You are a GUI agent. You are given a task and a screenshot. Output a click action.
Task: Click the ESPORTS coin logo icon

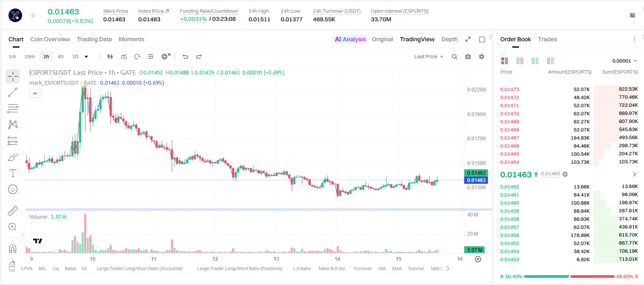coord(15,15)
